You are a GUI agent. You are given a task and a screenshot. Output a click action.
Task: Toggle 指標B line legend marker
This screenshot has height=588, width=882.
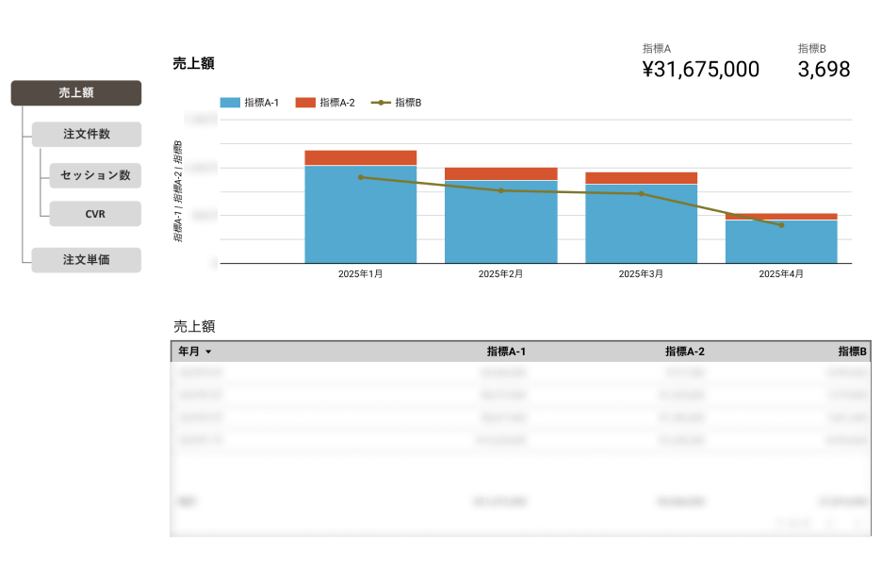381,103
